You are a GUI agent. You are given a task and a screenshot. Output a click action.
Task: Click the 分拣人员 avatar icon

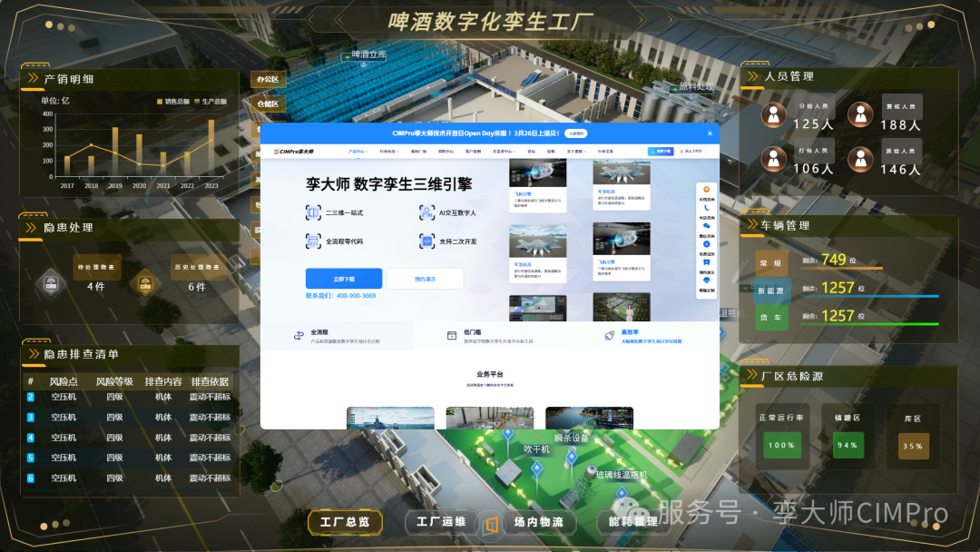774,115
